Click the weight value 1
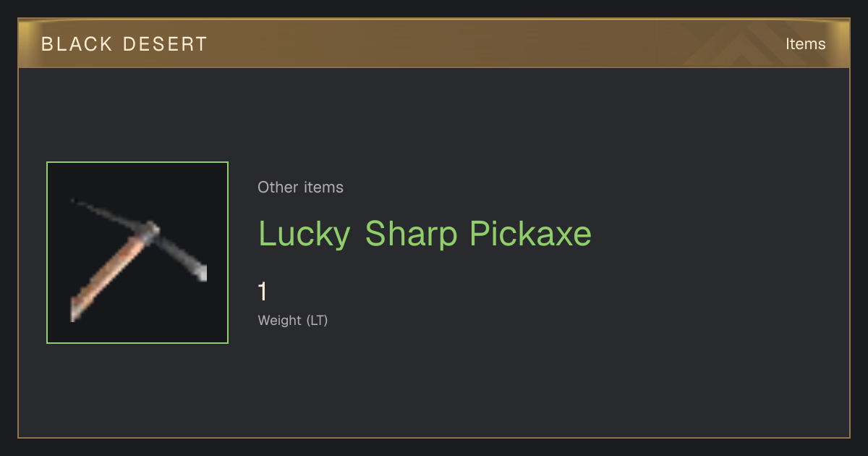The height and width of the screenshot is (456, 868). (x=263, y=292)
